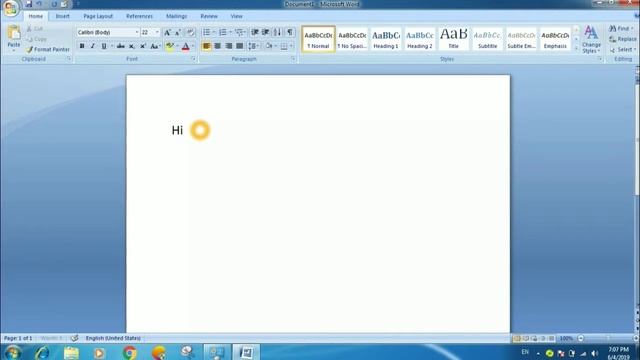Open the Windows Start menu
This screenshot has width=640, height=360.
(13, 352)
